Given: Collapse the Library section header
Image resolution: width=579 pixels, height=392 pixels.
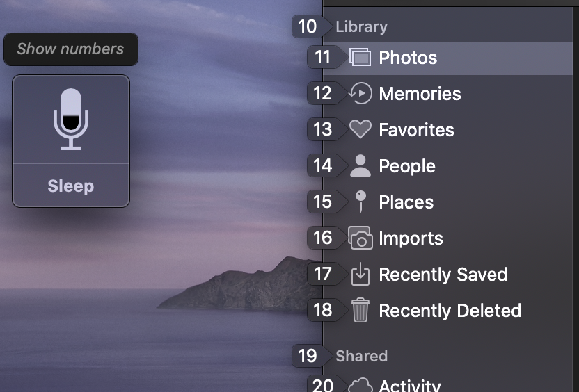Looking at the screenshot, I should 361,27.
